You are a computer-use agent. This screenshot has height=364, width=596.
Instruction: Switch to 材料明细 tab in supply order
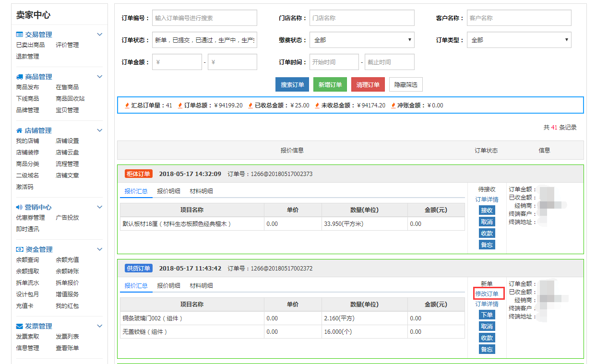click(x=201, y=285)
